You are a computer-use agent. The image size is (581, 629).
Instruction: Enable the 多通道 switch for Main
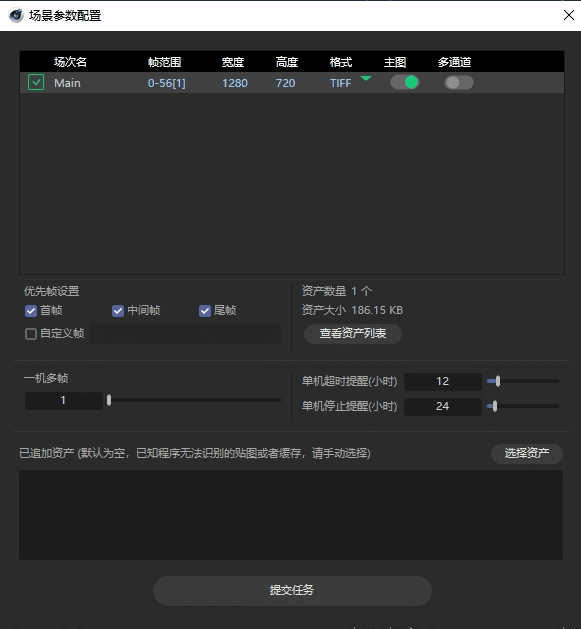(x=459, y=83)
